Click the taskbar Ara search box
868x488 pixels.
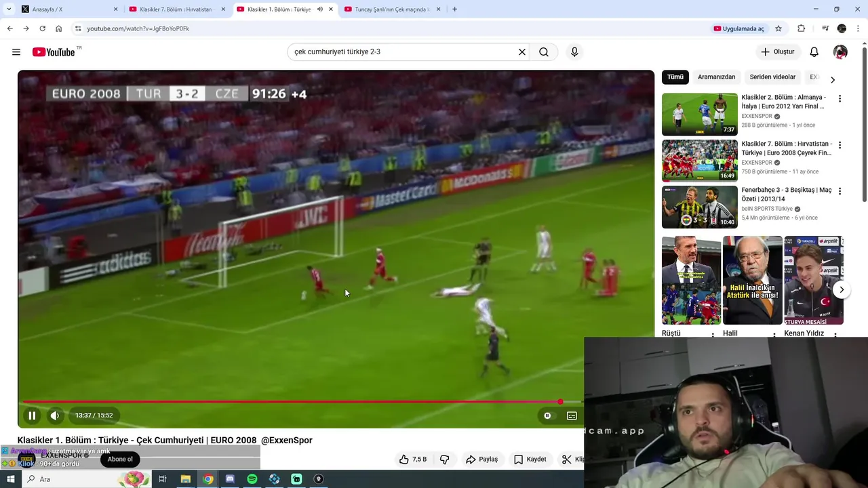pyautogui.click(x=87, y=479)
